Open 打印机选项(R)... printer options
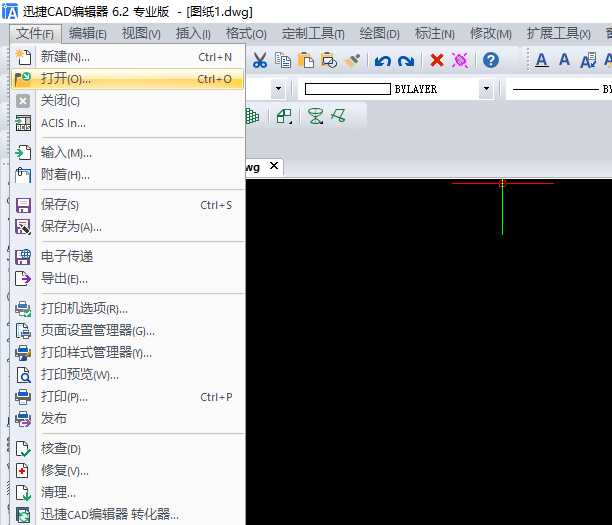The width and height of the screenshot is (612, 525). [128, 308]
